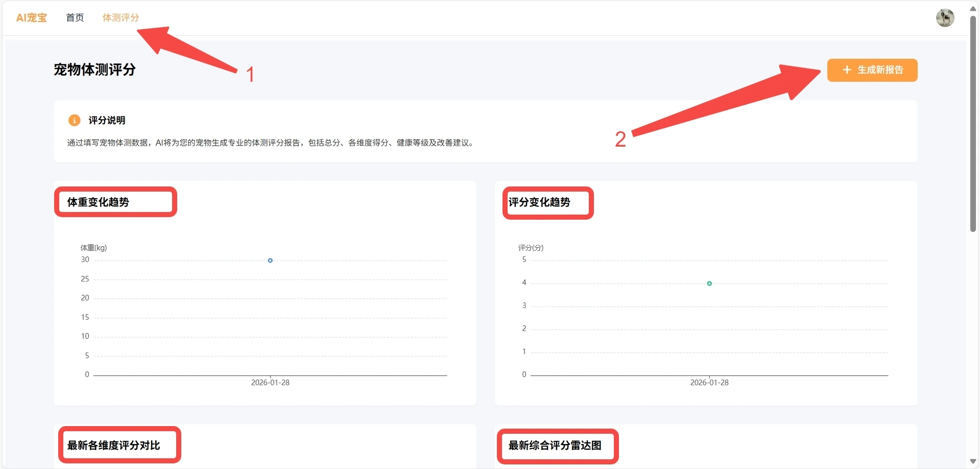This screenshot has width=980, height=469.
Task: Go to the 首页 navigation tab
Action: (x=75, y=18)
